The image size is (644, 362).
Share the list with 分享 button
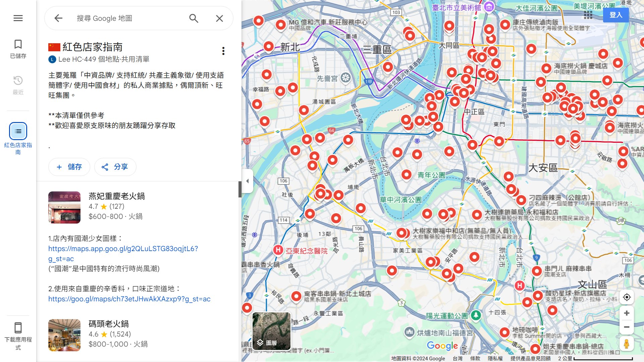coord(115,167)
